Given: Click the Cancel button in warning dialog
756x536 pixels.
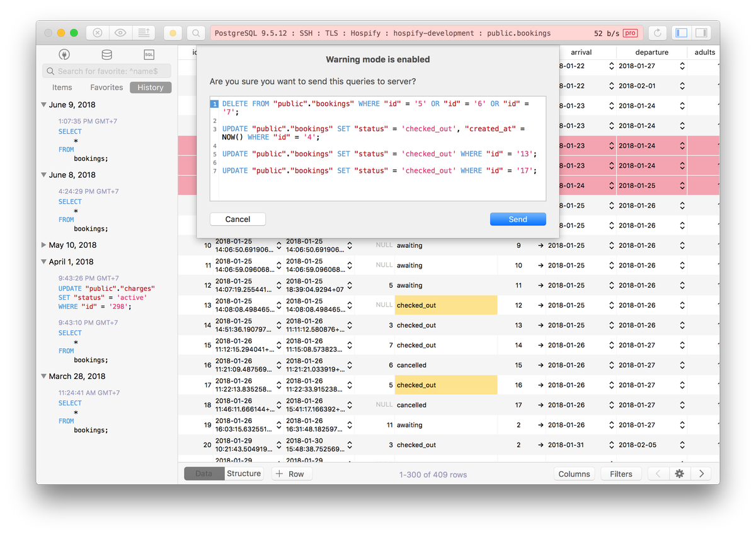Looking at the screenshot, I should point(238,219).
